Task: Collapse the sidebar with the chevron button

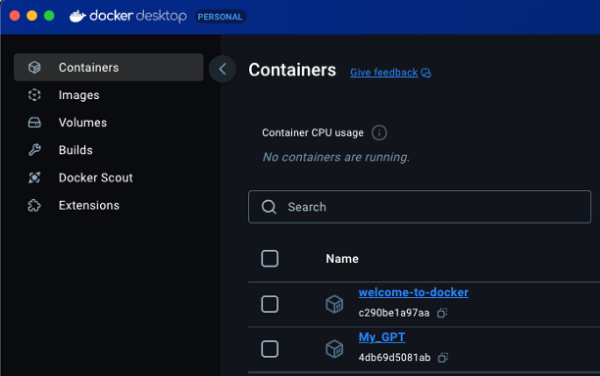Action: [223, 69]
